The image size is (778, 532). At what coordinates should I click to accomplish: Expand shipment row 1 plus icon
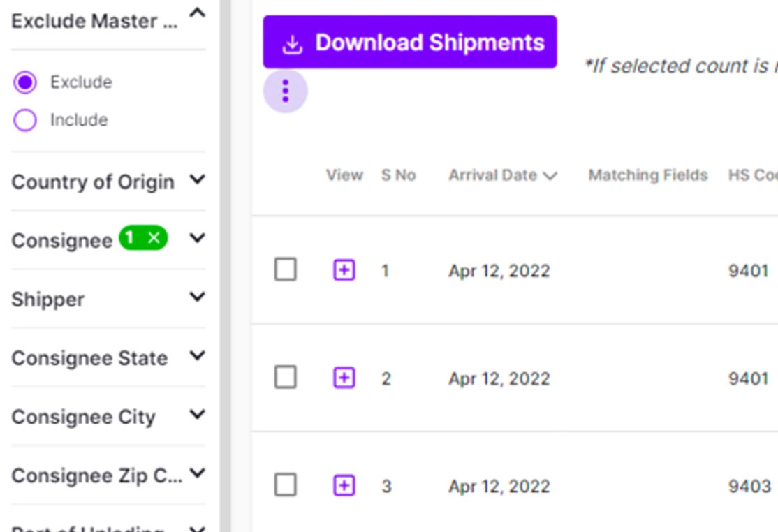[344, 270]
